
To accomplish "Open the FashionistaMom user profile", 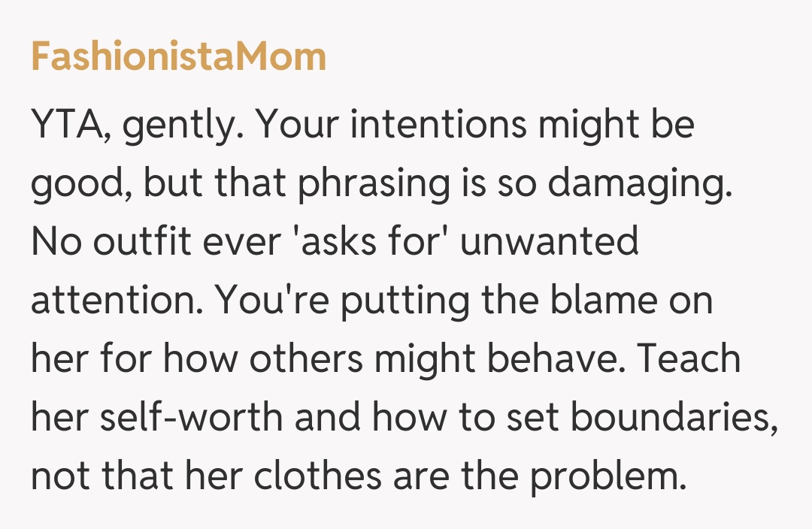I will point(178,57).
